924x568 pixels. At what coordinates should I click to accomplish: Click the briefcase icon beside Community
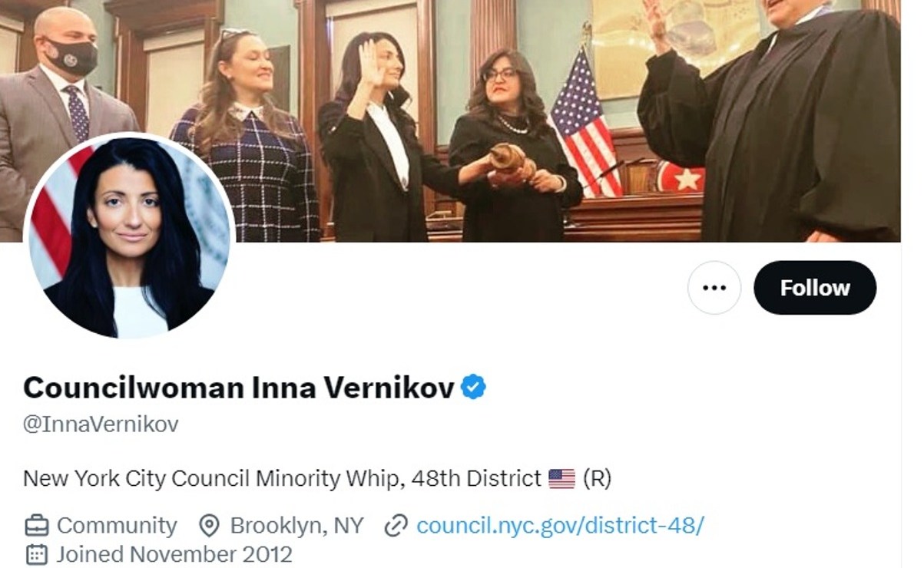click(36, 526)
